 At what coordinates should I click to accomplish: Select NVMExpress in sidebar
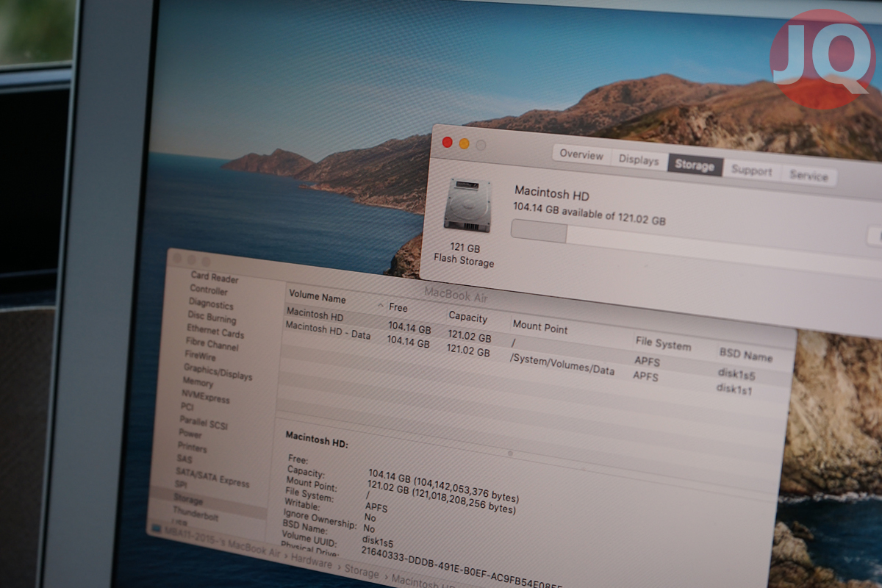(x=206, y=398)
